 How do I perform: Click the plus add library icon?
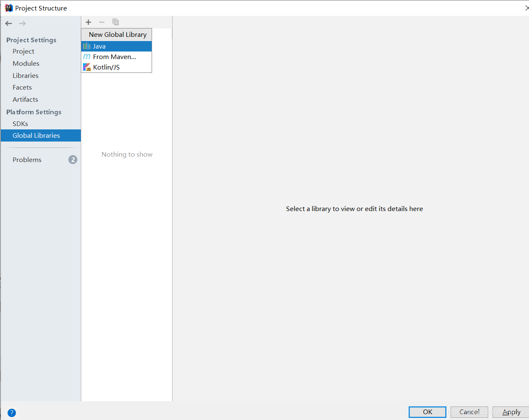[x=88, y=22]
